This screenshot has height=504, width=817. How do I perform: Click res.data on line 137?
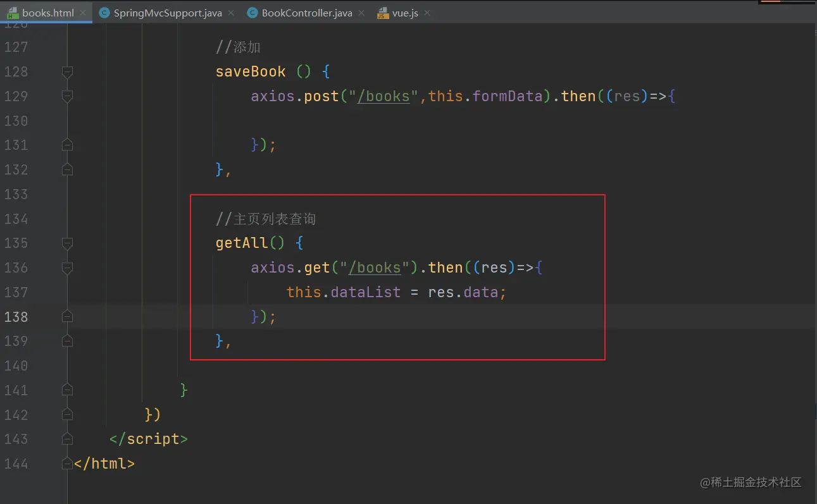click(463, 292)
